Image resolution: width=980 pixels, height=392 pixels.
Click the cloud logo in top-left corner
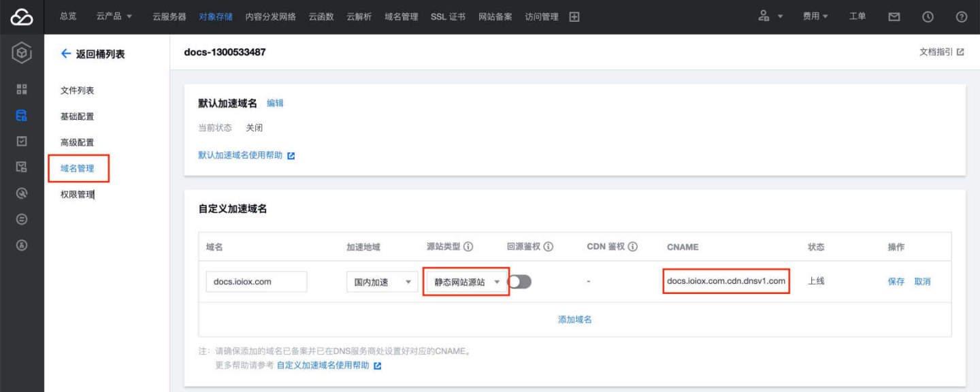(22, 16)
